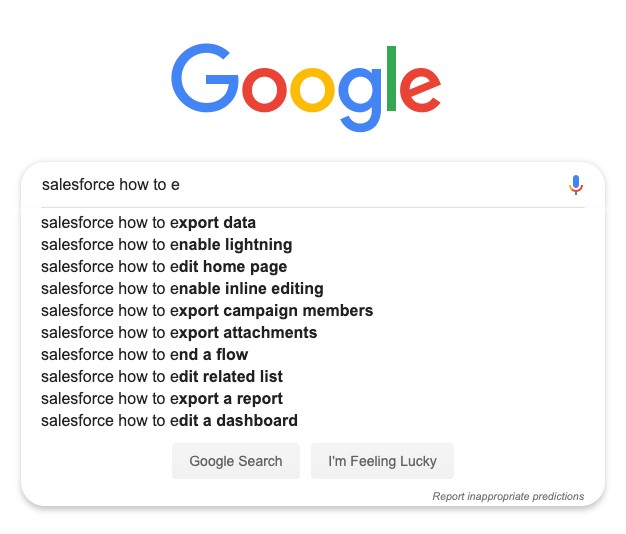Viewport: 626px width, 534px height.
Task: Click the yellow 'o' in Google logo
Action: pos(312,90)
